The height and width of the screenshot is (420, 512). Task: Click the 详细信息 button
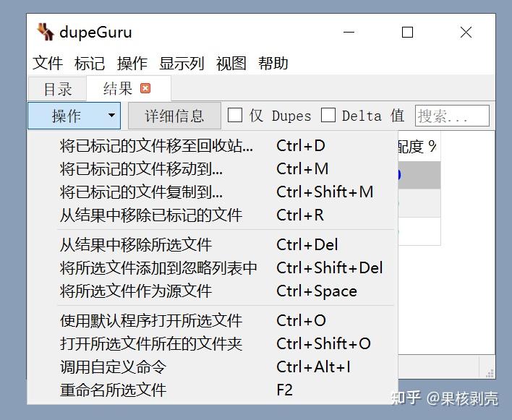coord(174,116)
